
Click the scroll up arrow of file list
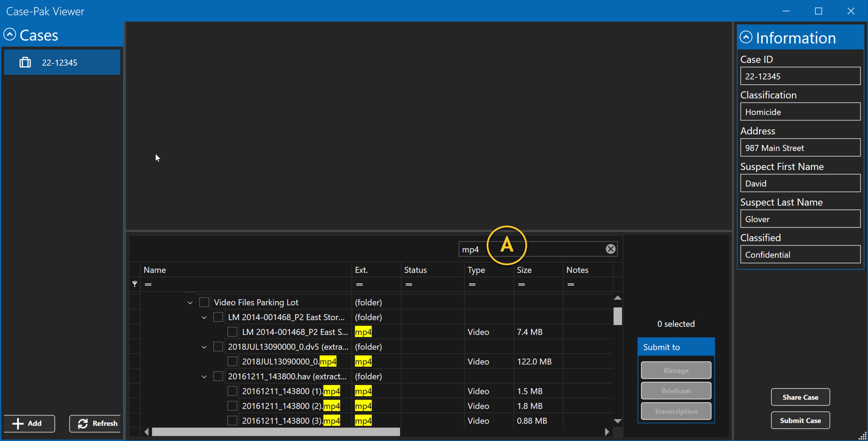click(x=617, y=298)
